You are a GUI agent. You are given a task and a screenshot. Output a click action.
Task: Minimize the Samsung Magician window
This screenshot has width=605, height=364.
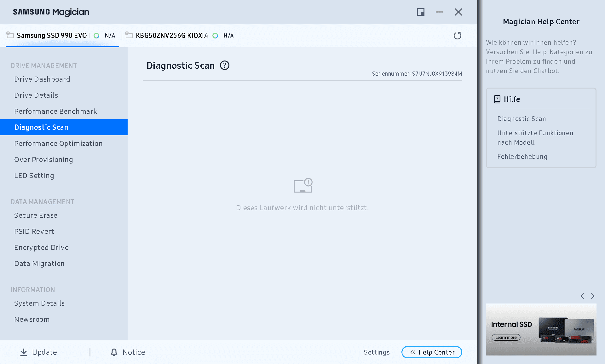click(x=440, y=12)
